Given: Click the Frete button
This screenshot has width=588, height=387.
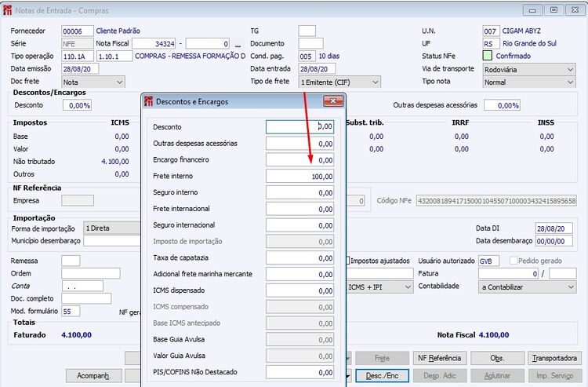Looking at the screenshot, I should (382, 358).
